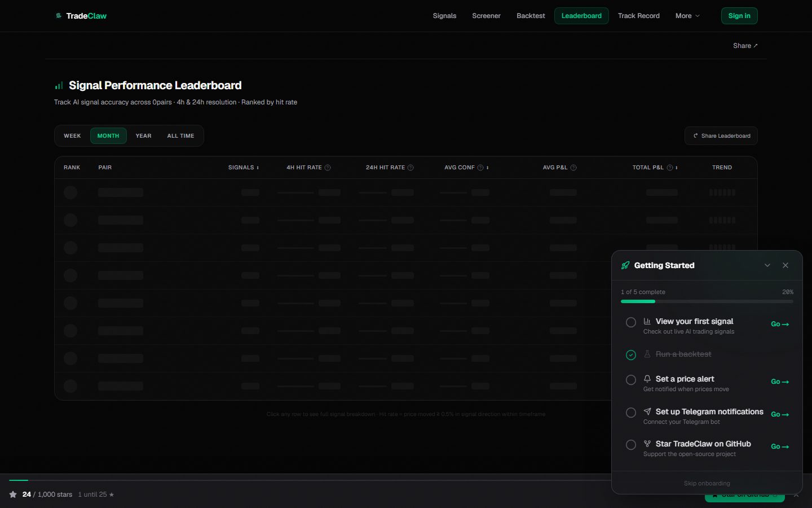Image resolution: width=812 pixels, height=508 pixels.
Task: Open the Track Record page
Action: click(638, 16)
